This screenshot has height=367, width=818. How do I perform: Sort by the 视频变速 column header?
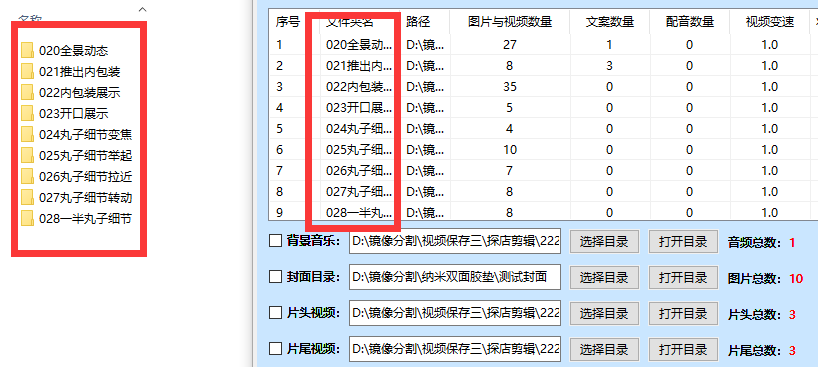point(769,22)
